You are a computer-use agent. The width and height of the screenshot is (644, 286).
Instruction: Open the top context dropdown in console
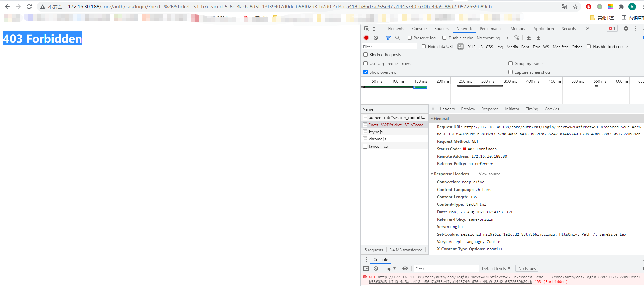coord(390,269)
